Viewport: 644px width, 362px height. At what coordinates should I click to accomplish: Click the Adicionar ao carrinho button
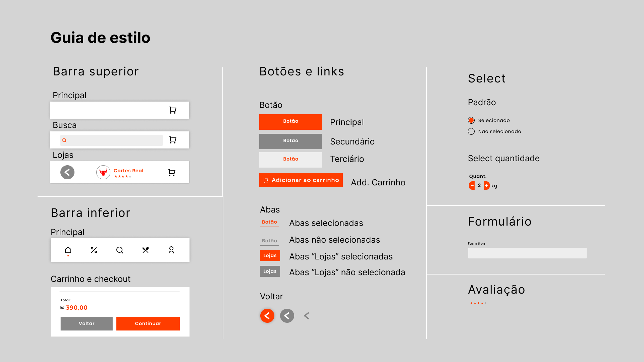coord(301,180)
